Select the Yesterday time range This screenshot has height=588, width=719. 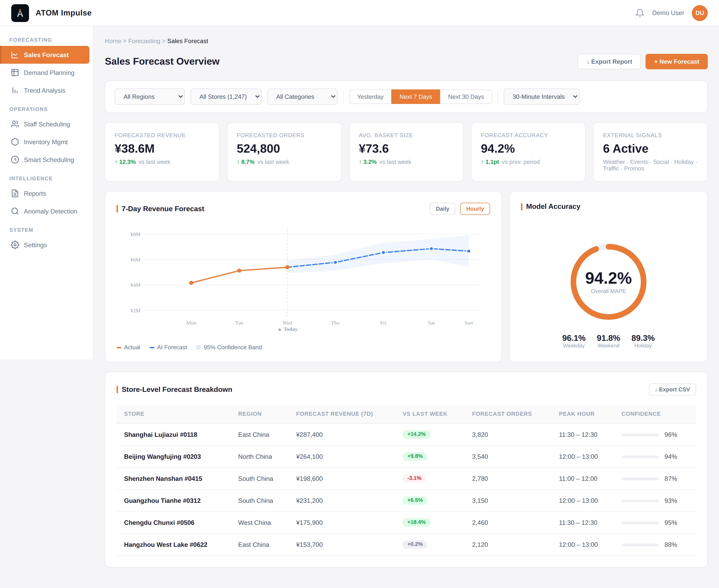(x=370, y=97)
